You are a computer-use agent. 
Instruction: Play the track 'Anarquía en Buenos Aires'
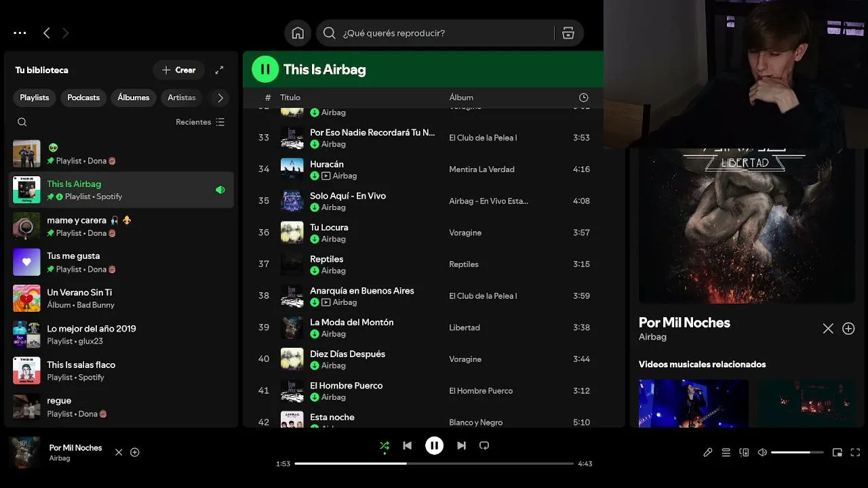click(362, 291)
